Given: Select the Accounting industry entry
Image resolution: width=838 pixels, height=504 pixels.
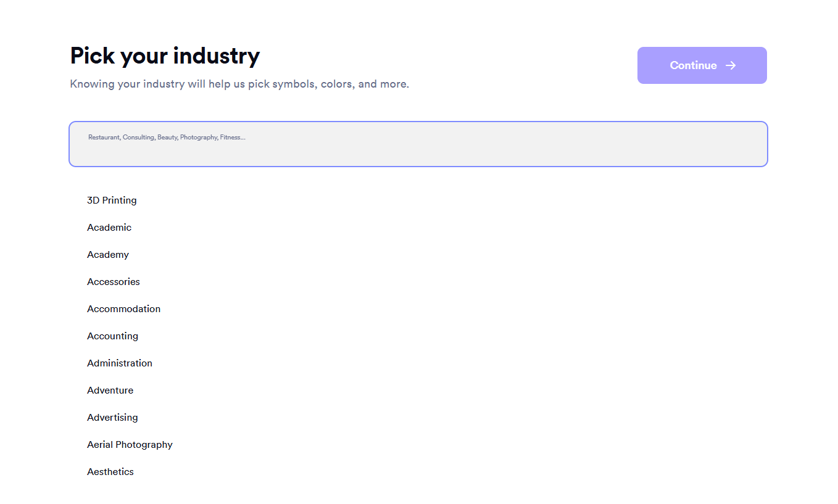Looking at the screenshot, I should point(112,336).
